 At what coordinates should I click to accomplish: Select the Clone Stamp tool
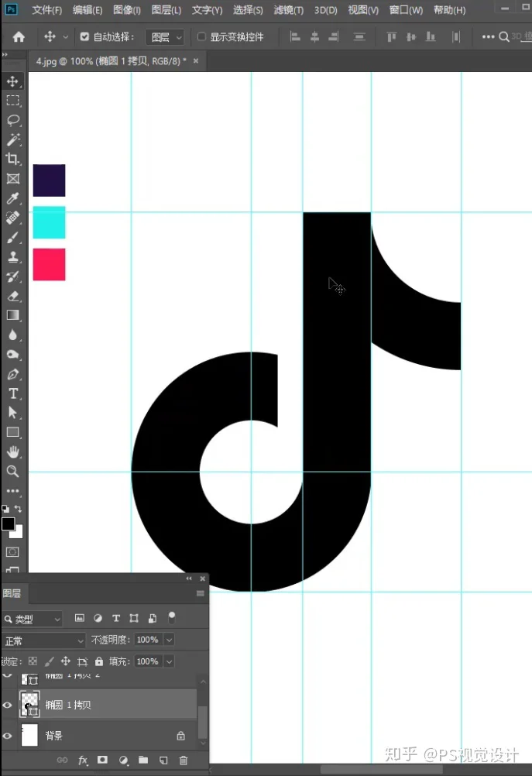(x=13, y=257)
